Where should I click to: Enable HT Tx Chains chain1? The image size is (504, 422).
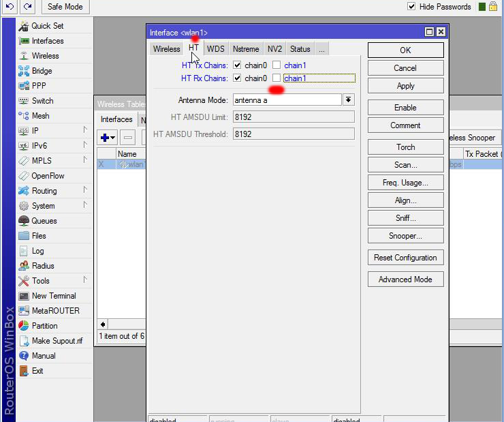tap(277, 65)
